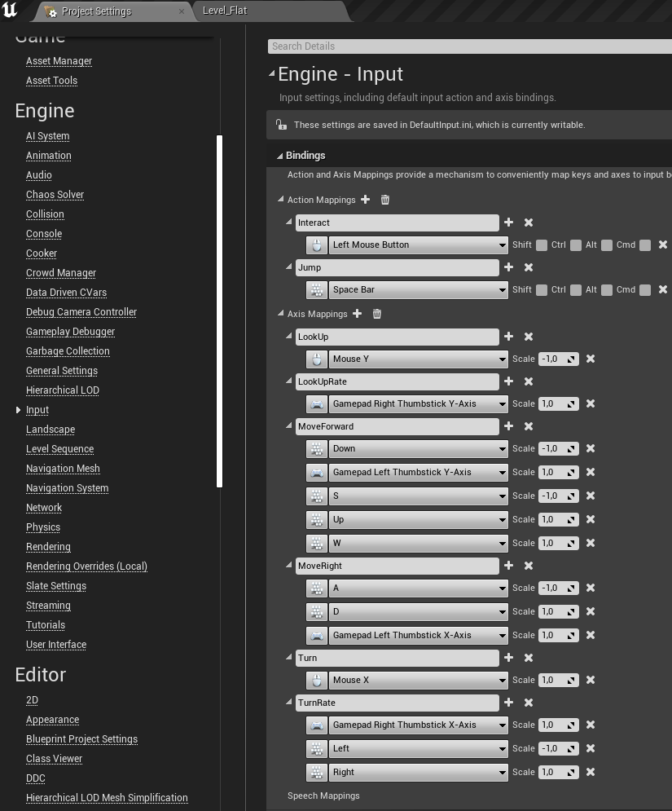Screen dimensions: 672x811
Task: Open the Gamepad Left Thumbstick Y-Axis dropdown
Action: (x=419, y=472)
